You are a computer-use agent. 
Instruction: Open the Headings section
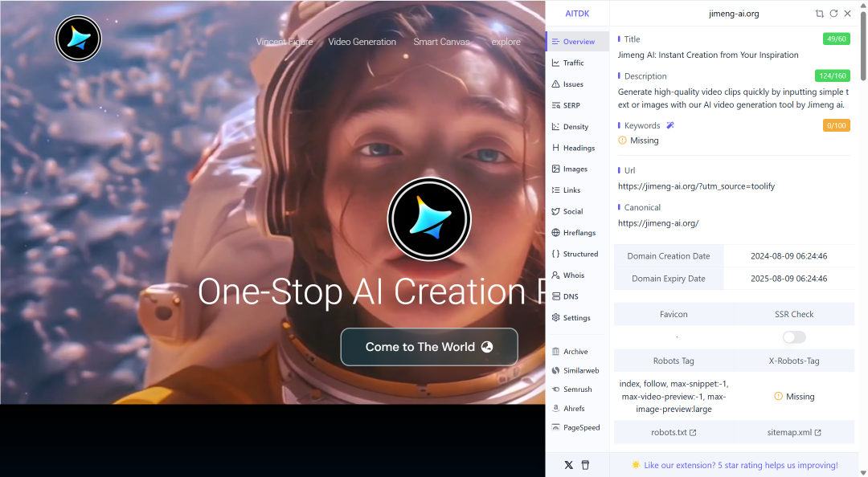point(577,148)
